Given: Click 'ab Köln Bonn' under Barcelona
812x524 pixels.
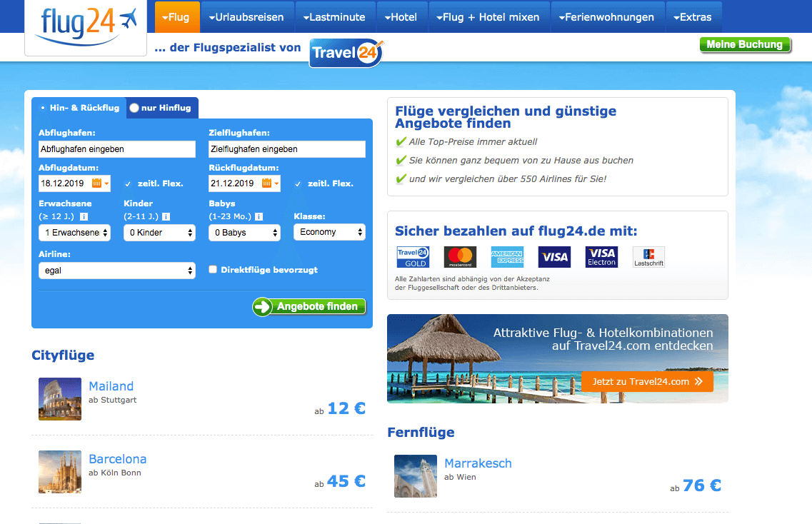Looking at the screenshot, I should coord(114,473).
